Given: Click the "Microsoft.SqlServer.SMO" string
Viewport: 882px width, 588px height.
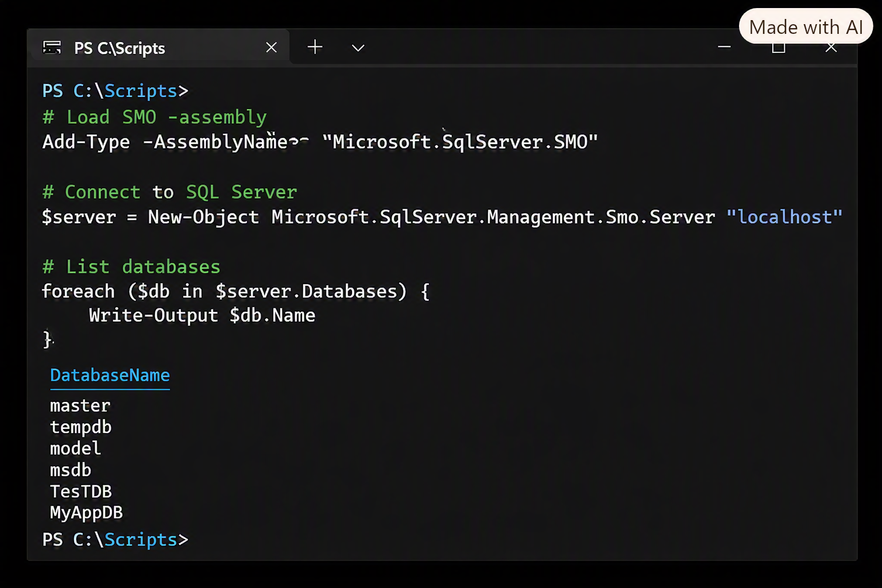Looking at the screenshot, I should [461, 142].
